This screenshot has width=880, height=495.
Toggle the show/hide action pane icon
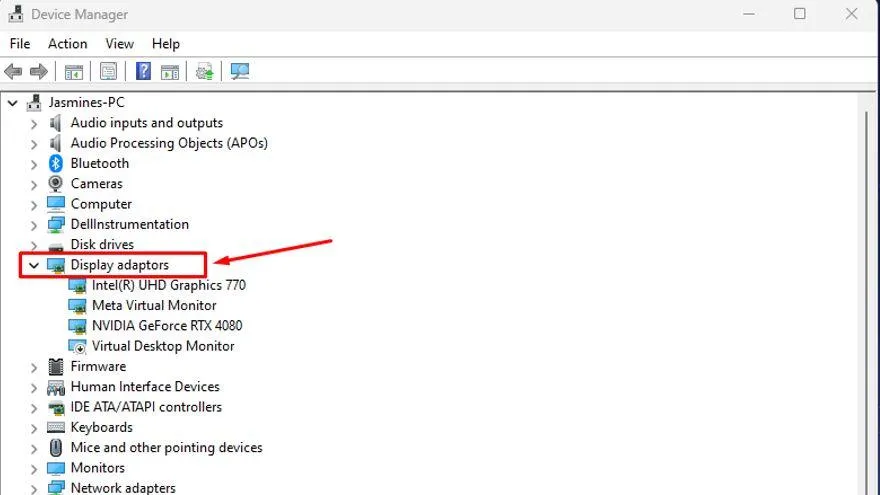click(169, 72)
